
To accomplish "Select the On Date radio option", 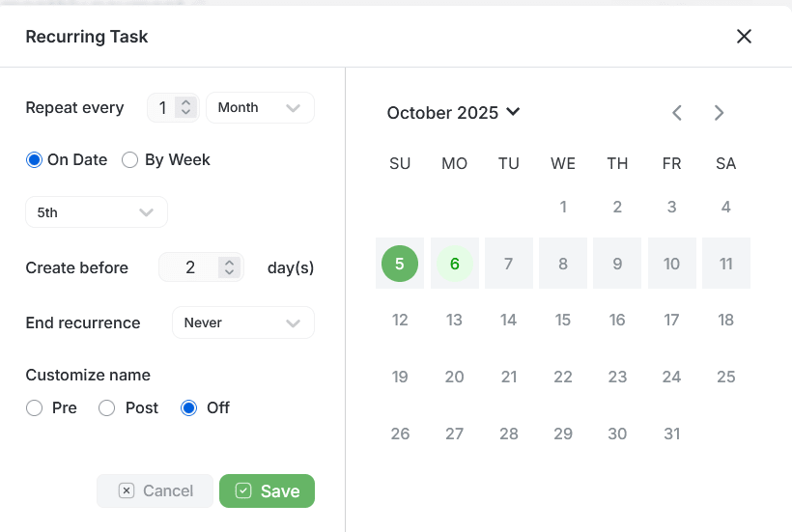I will pyautogui.click(x=35, y=160).
